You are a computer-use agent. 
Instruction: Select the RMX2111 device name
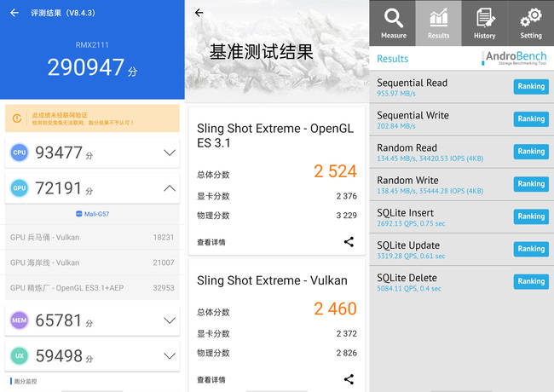[92, 45]
